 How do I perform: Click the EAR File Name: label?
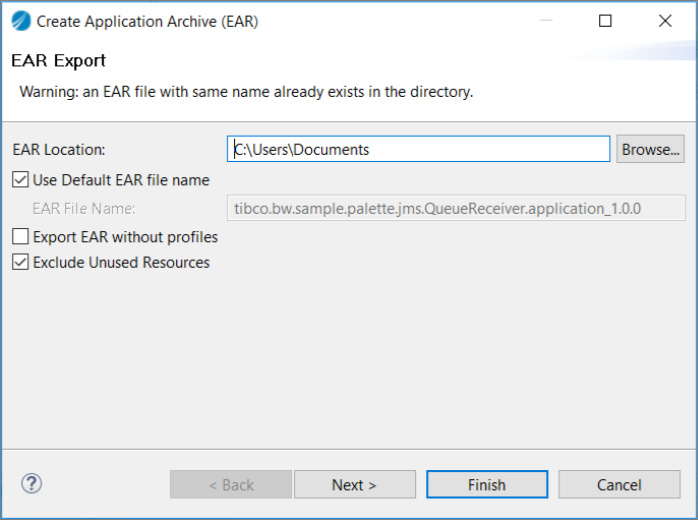[84, 208]
